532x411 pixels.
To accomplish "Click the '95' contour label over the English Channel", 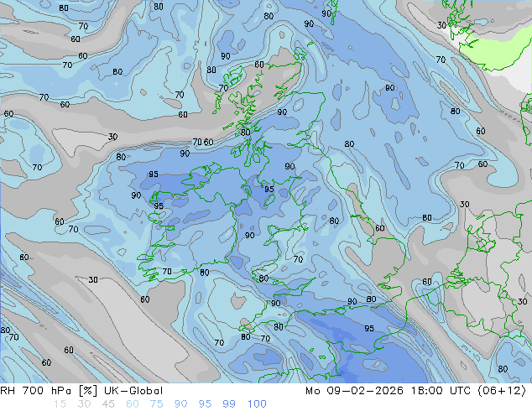I will (369, 328).
